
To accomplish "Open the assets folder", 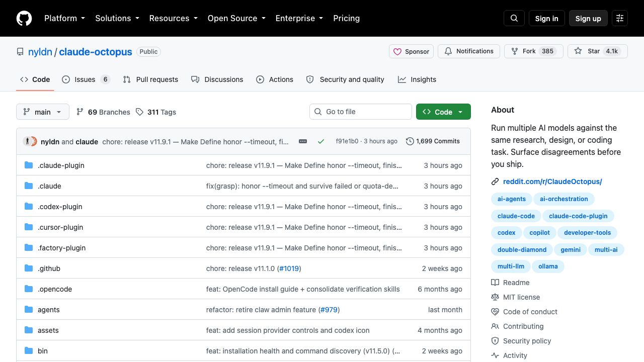I will pos(48,330).
